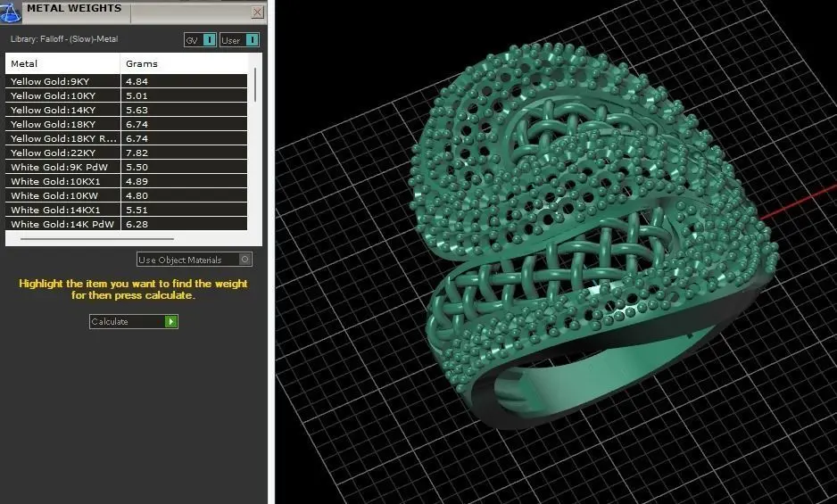Screen dimensions: 837x504
Task: Click the Calculate button
Action: click(134, 321)
